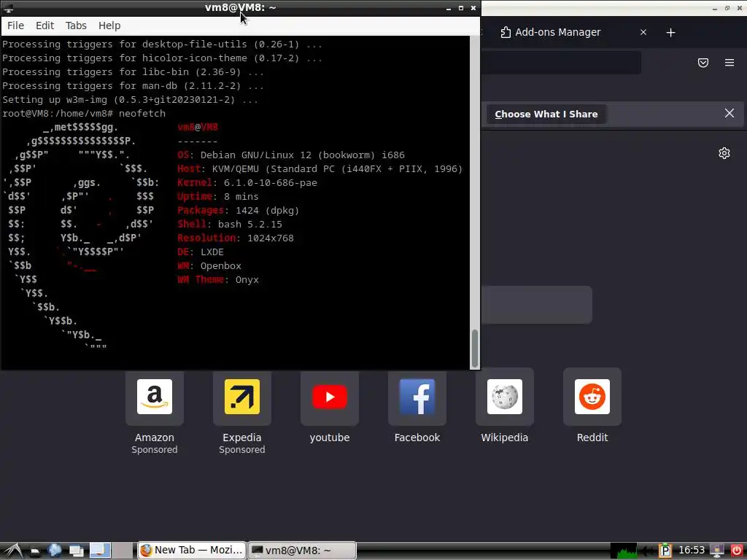The width and height of the screenshot is (747, 560).
Task: Click the Resolution 1024x768 line
Action: [236, 238]
